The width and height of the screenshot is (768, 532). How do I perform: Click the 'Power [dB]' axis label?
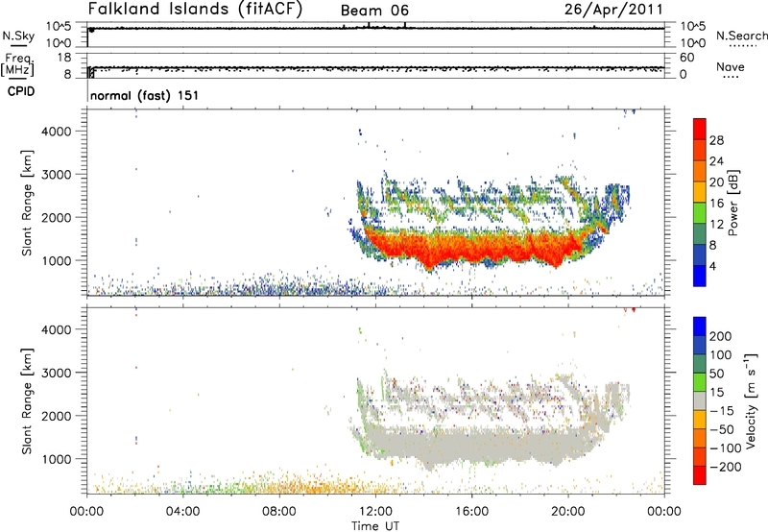pyautogui.click(x=733, y=203)
